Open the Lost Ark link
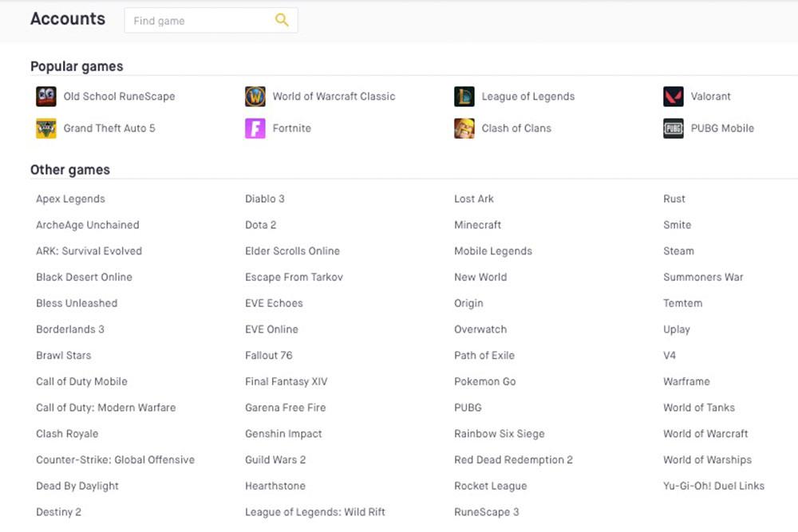 click(x=474, y=199)
